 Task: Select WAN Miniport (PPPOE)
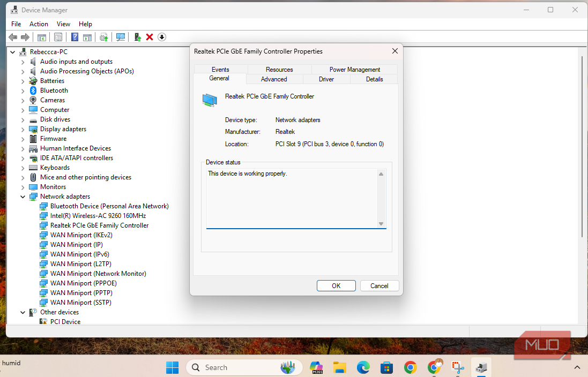[84, 283]
